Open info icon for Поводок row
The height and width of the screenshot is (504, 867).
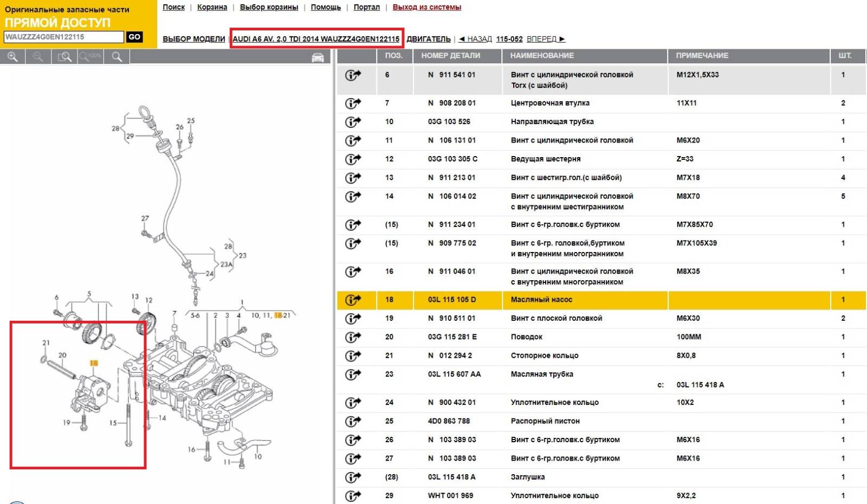pyautogui.click(x=353, y=337)
